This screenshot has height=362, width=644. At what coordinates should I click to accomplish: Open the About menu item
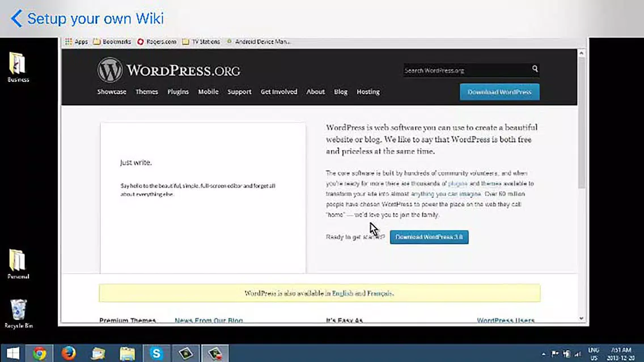click(315, 92)
